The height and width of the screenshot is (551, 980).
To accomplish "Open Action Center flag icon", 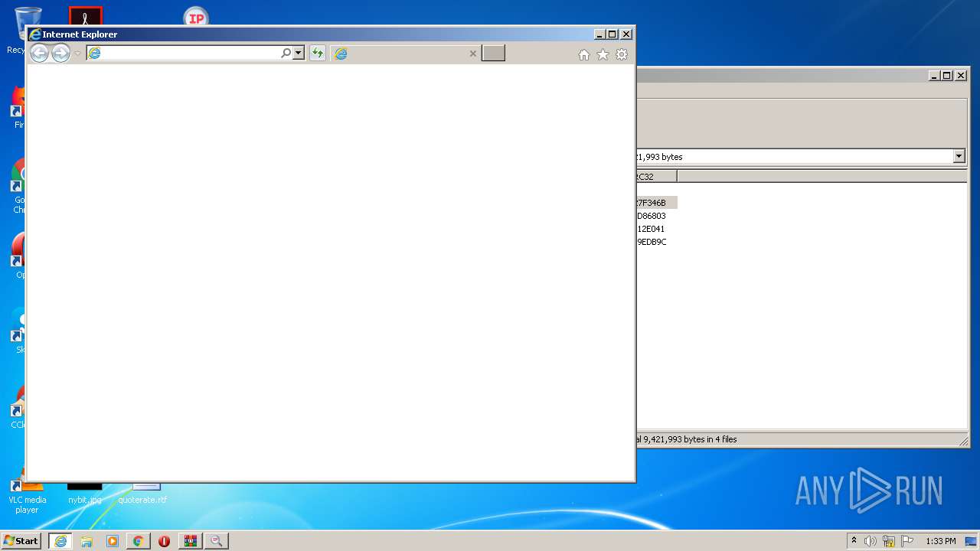I will coord(907,541).
